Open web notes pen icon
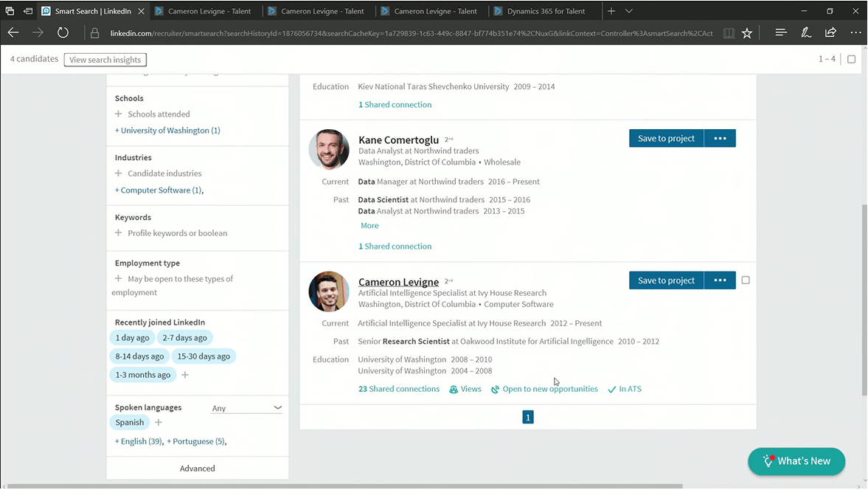The height and width of the screenshot is (490, 868). 806,32
